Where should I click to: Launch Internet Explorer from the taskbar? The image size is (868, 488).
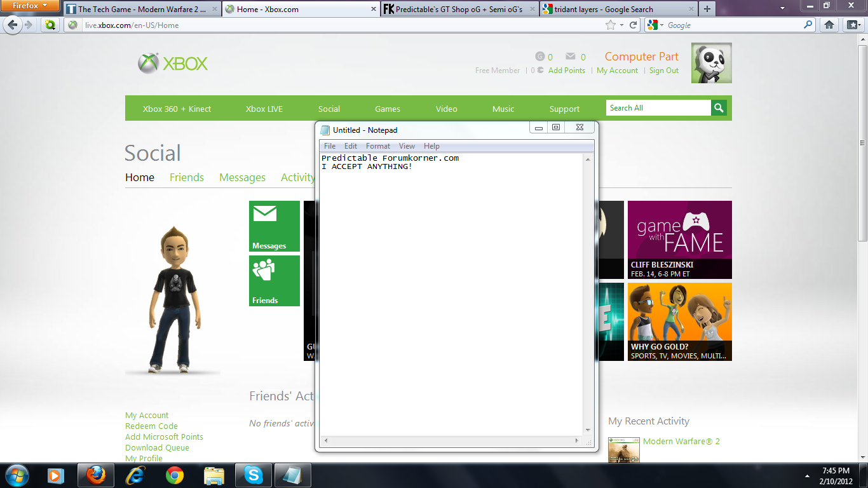pyautogui.click(x=135, y=475)
